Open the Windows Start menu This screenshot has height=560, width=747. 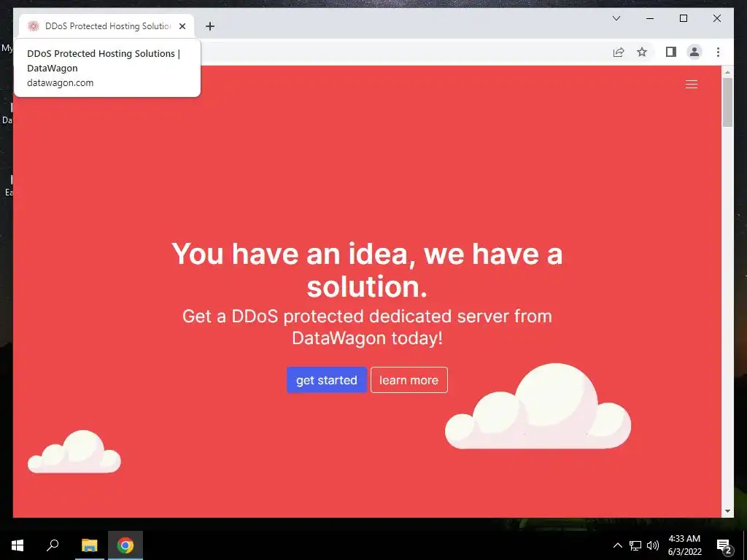coord(18,545)
